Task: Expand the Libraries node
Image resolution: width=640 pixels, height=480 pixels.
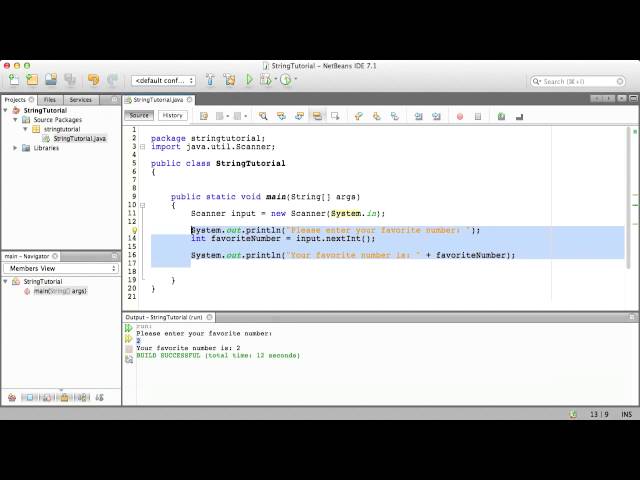Action: pyautogui.click(x=16, y=148)
